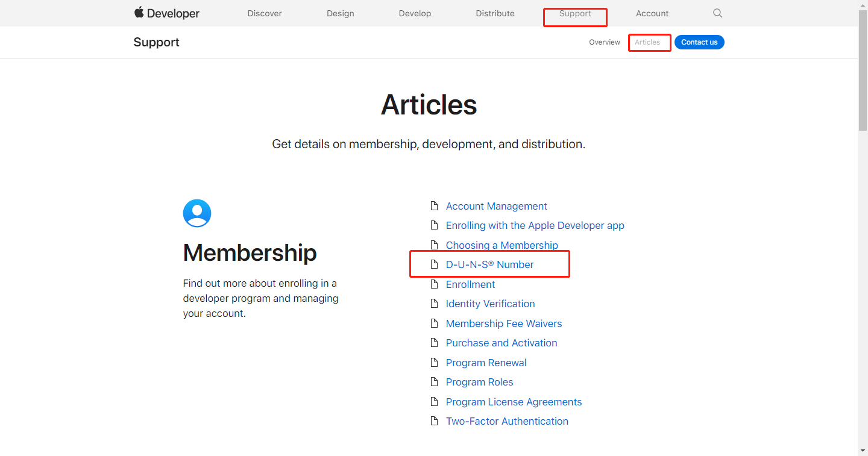
Task: Switch to the Overview tab
Action: [x=605, y=42]
